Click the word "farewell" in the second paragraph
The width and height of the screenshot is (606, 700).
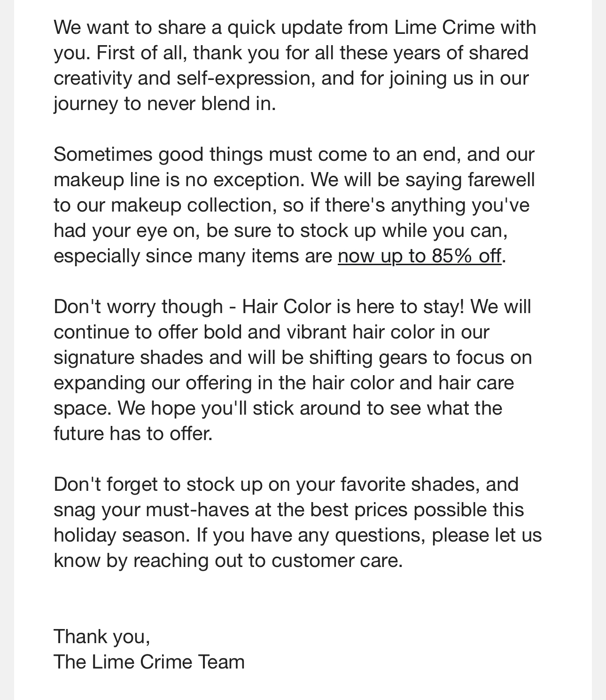[x=501, y=180]
